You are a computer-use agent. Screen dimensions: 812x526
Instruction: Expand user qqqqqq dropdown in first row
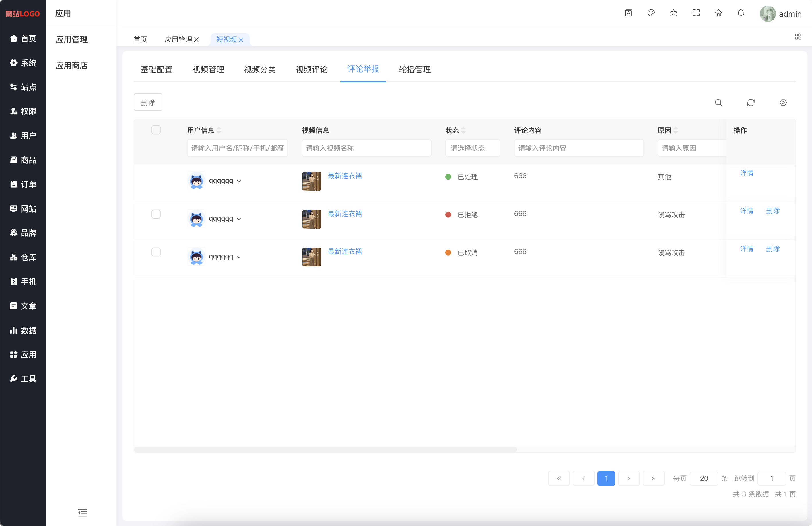click(239, 181)
